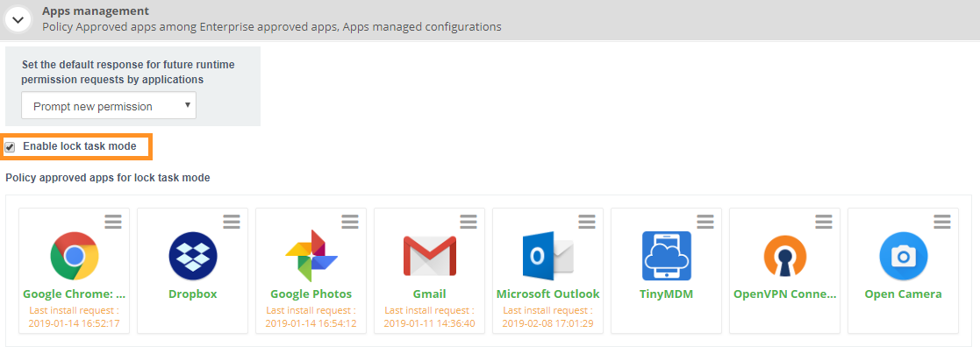Select the Dropbox app icon
Screen dimensions: 980x354
tap(192, 256)
